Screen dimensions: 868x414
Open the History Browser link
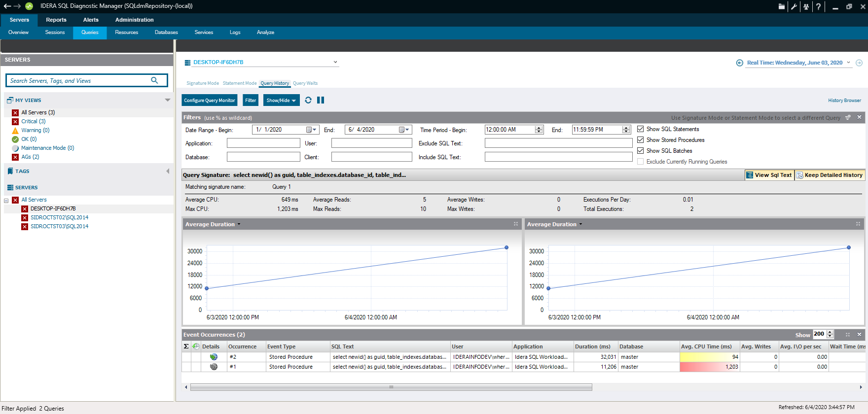pyautogui.click(x=844, y=101)
